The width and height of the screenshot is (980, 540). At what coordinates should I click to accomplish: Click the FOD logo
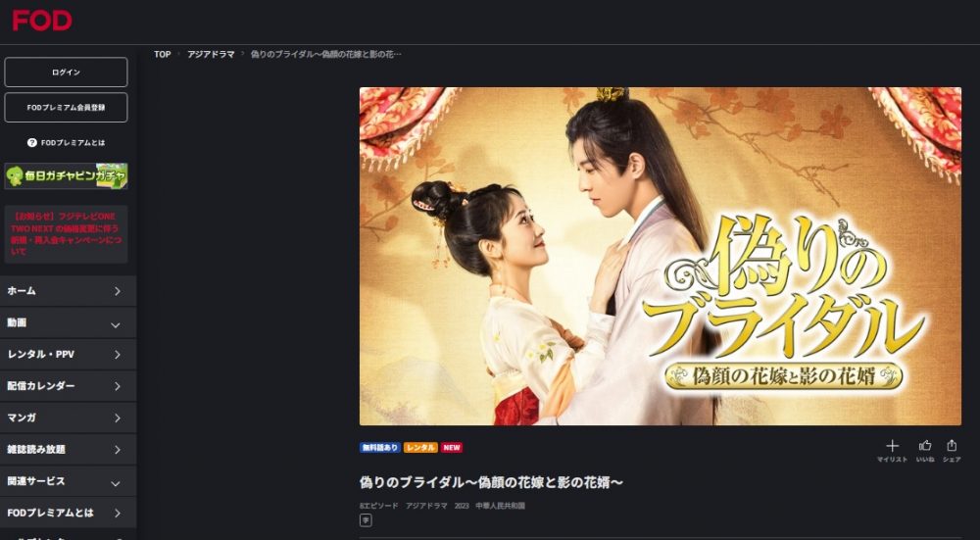pyautogui.click(x=42, y=20)
